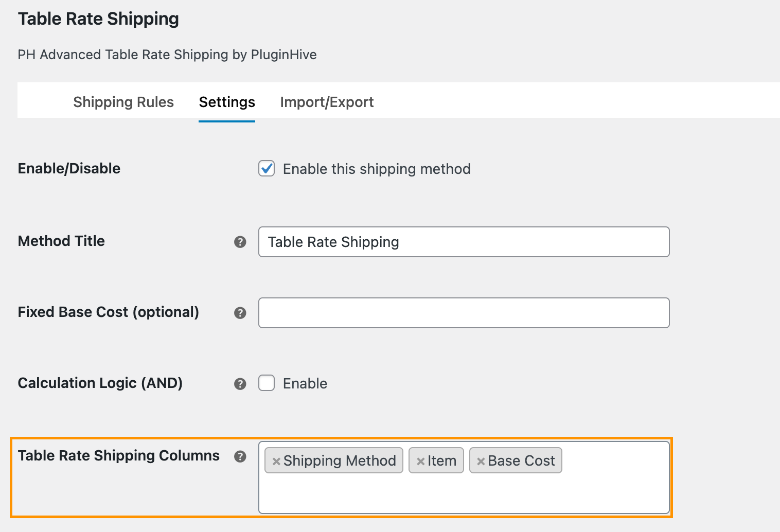
Task: Focus the Method Title text field
Action: (x=463, y=242)
